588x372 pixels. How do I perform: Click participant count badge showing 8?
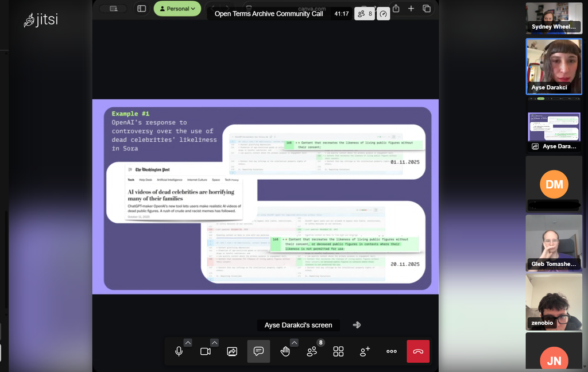365,14
